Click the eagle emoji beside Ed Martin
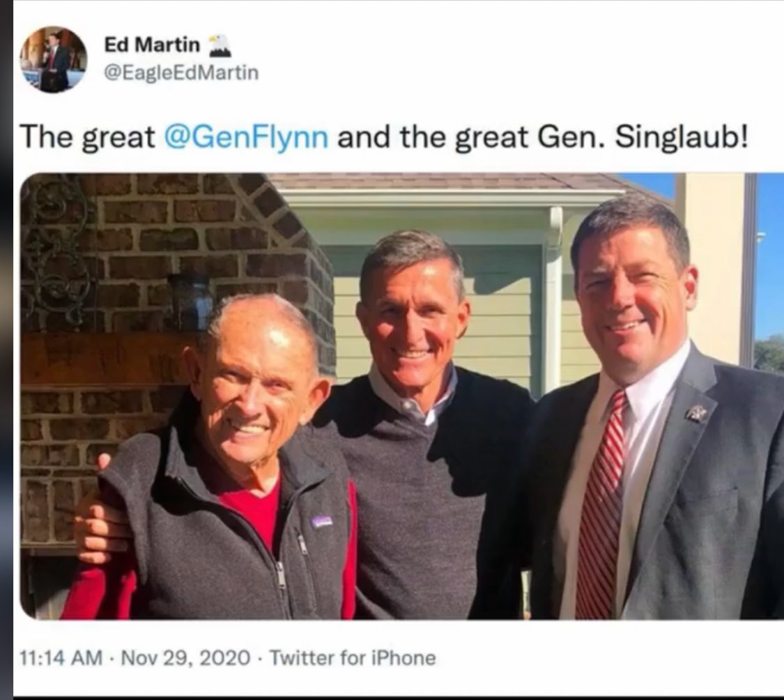Viewport: 784px width, 700px height. tap(218, 45)
